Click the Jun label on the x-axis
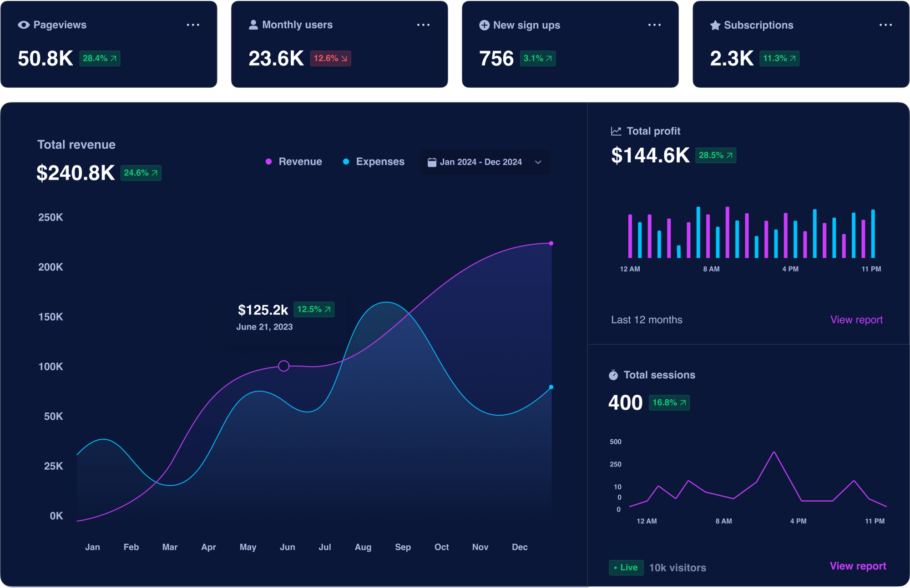Viewport: 910px width, 588px height. point(287,547)
